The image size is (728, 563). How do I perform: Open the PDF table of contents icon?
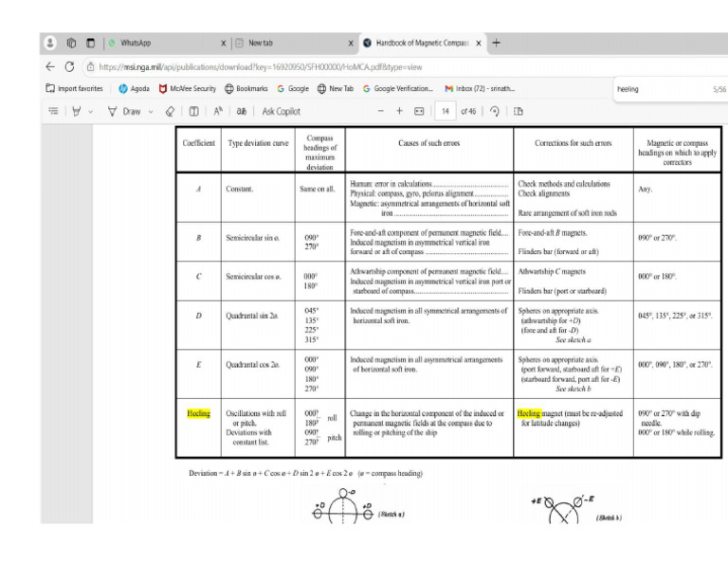[53, 111]
